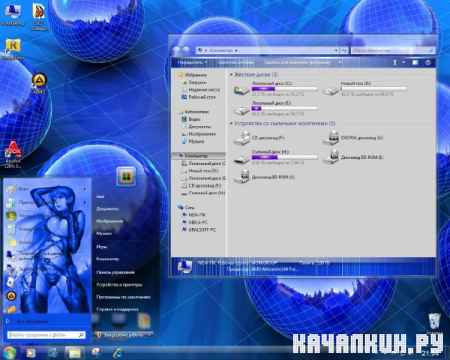Toggle the preview pane icon in Explorer
The width and height of the screenshot is (450, 360).
pyautogui.click(x=415, y=62)
